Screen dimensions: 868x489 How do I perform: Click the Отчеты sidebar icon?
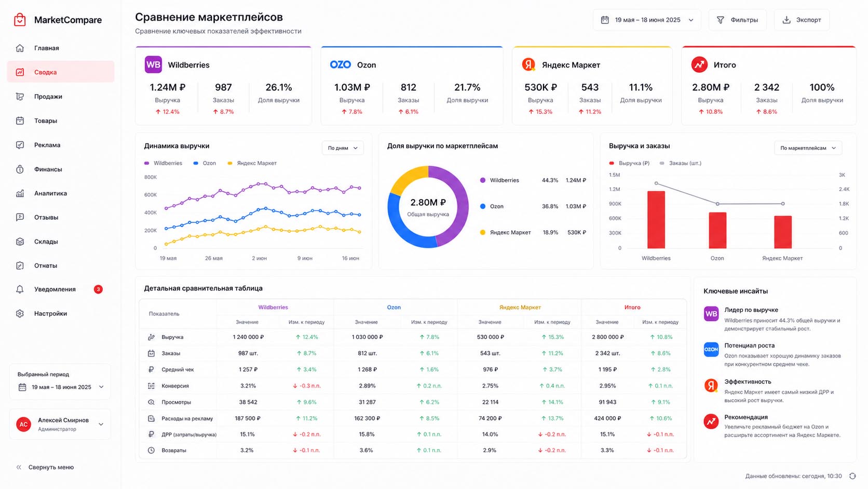pos(20,266)
